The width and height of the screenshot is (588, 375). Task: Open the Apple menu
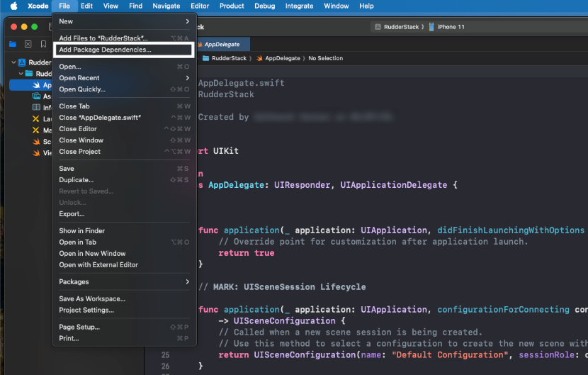(14, 6)
